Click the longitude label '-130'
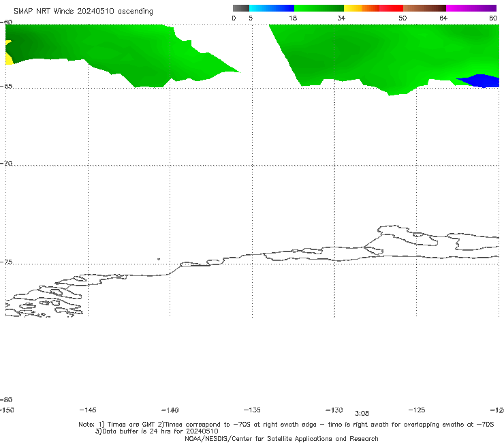 tap(334, 410)
